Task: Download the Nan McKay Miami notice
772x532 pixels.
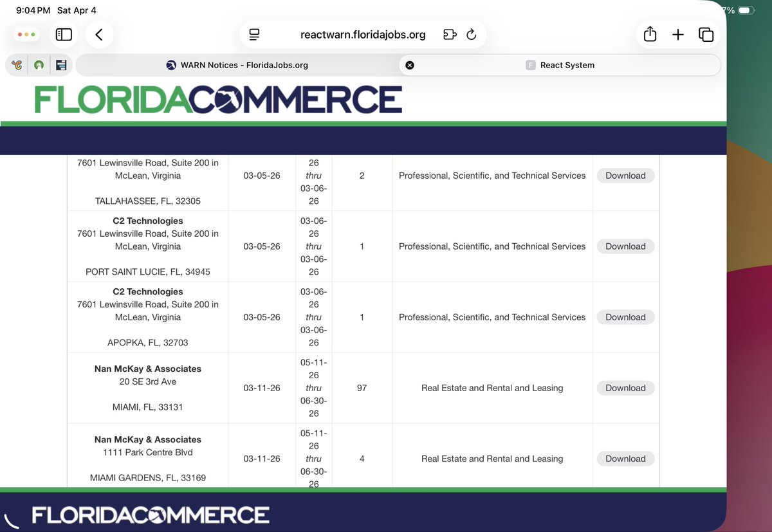Action: (625, 388)
